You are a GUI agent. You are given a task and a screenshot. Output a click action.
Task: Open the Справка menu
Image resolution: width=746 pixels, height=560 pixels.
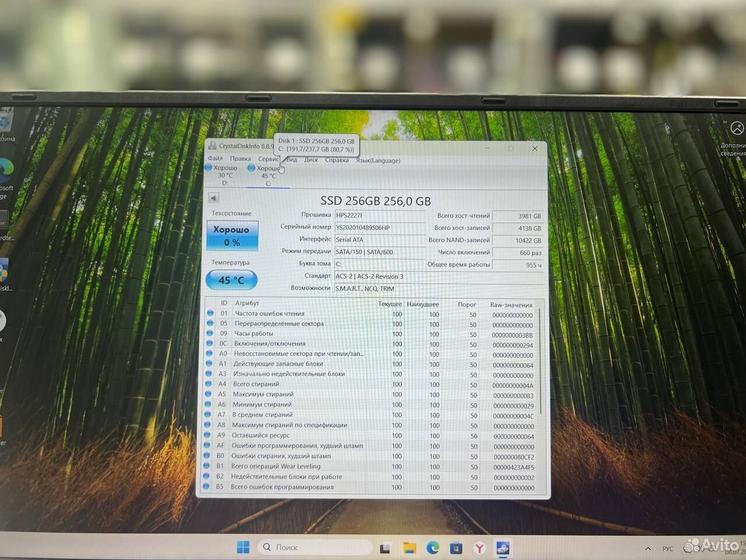pos(337,160)
